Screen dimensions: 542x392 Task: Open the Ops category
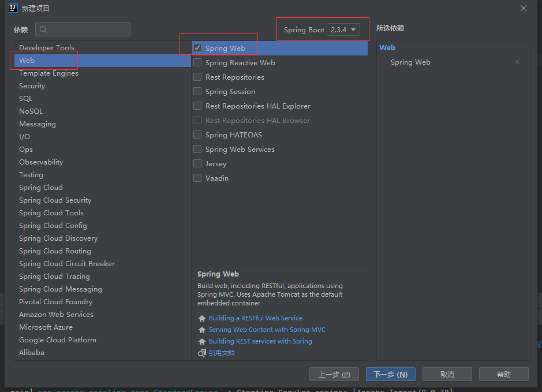103,150
